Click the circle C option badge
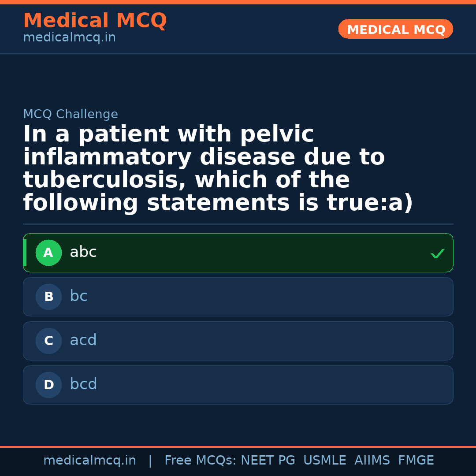Screen dimensions: 476x476 (48, 341)
